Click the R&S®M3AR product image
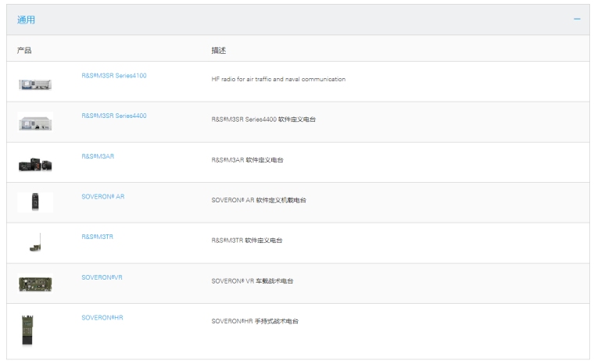The width and height of the screenshot is (594, 364). point(35,164)
